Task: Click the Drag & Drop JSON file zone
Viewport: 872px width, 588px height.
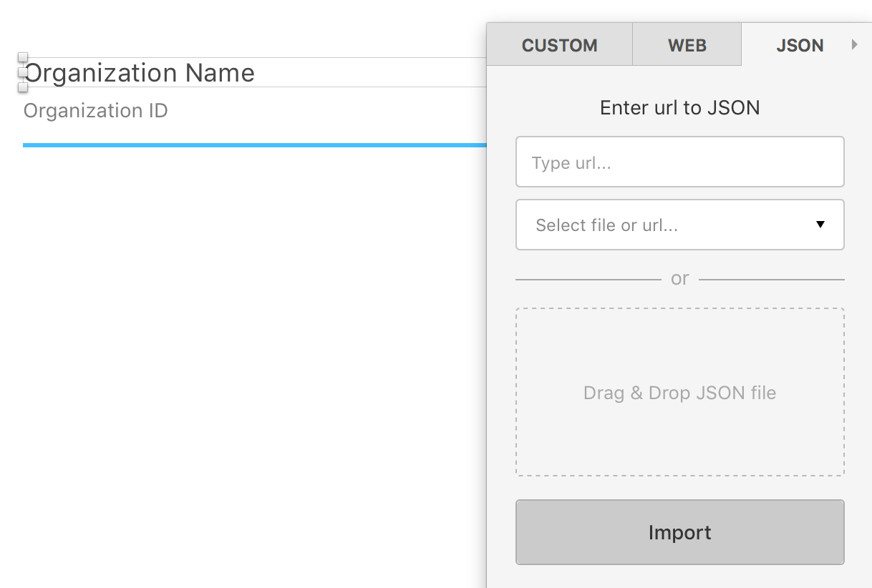Action: point(679,392)
